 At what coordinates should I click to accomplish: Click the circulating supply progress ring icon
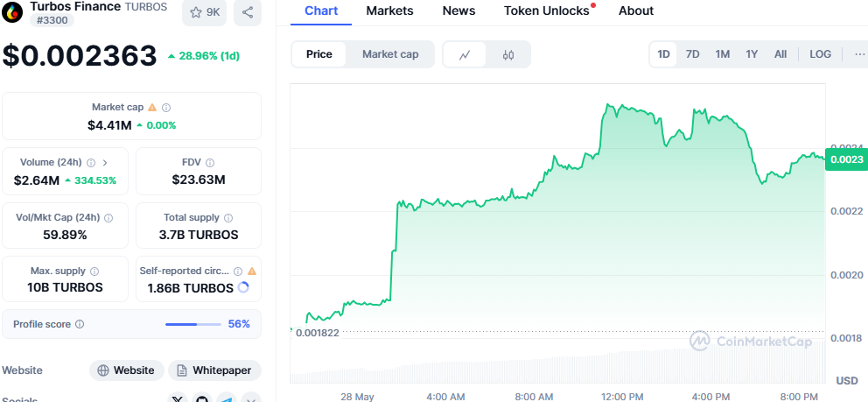click(x=243, y=288)
